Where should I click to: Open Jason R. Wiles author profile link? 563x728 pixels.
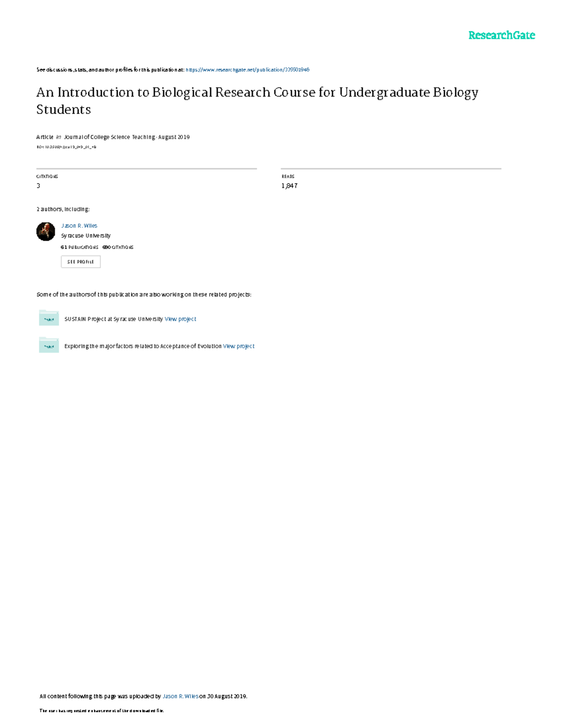(x=79, y=225)
